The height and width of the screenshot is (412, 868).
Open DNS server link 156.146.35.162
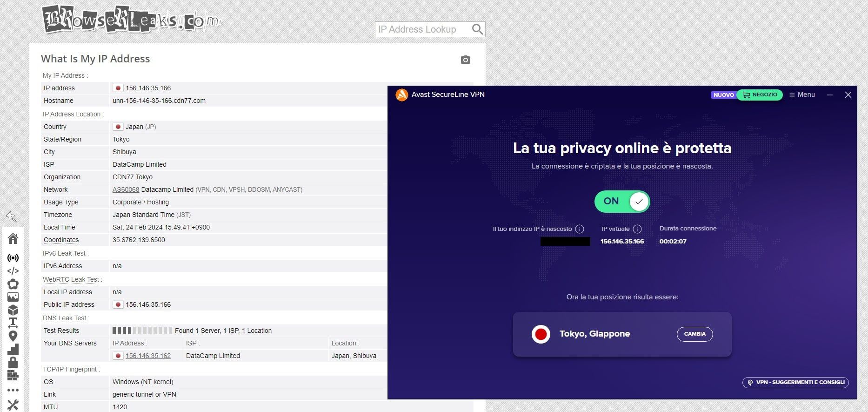coord(148,356)
